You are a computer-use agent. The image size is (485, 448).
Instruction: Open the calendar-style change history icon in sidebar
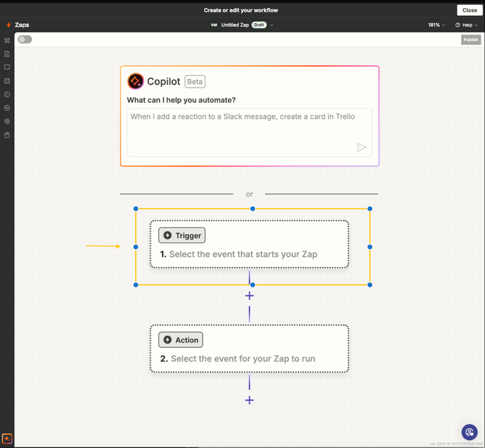coord(7,81)
